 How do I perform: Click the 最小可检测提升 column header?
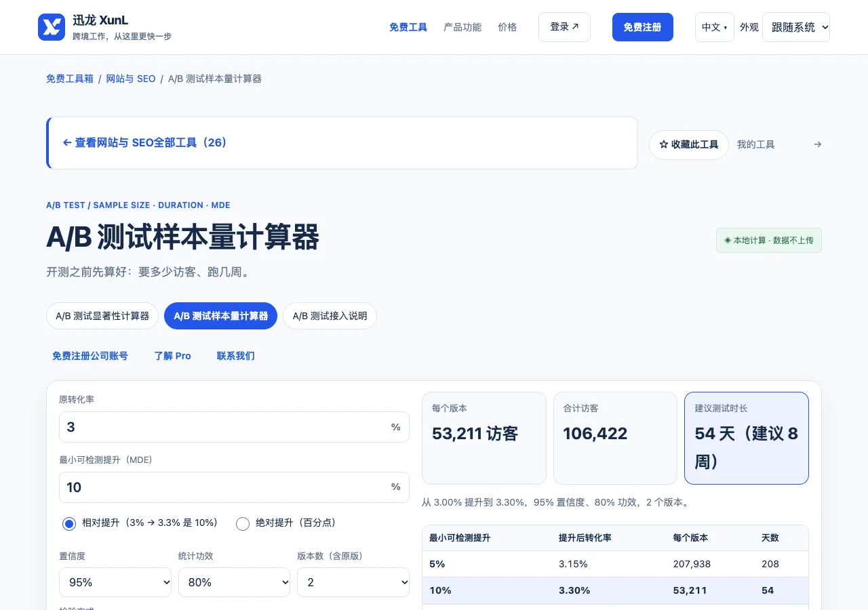[460, 537]
